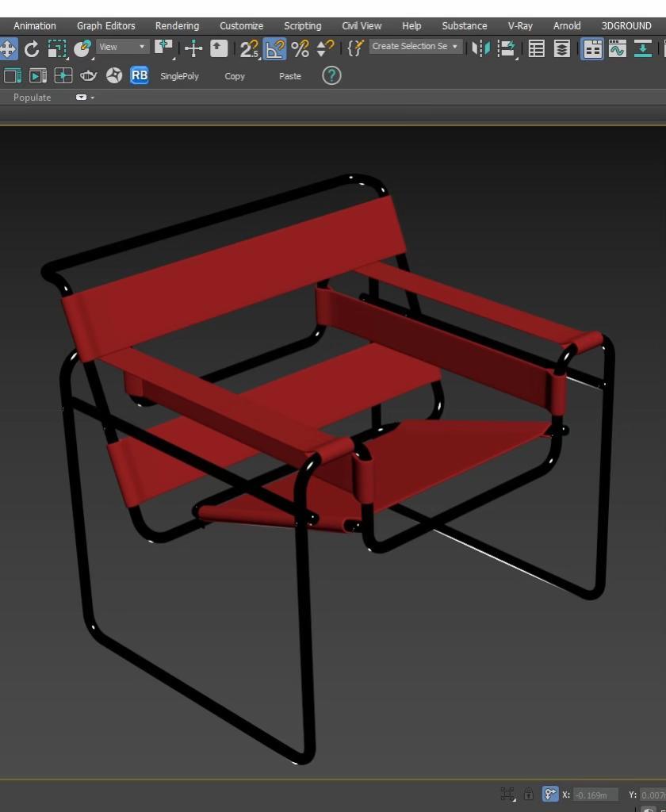Click Use Pivot Point Center icon
The width and height of the screenshot is (666, 812).
click(164, 49)
